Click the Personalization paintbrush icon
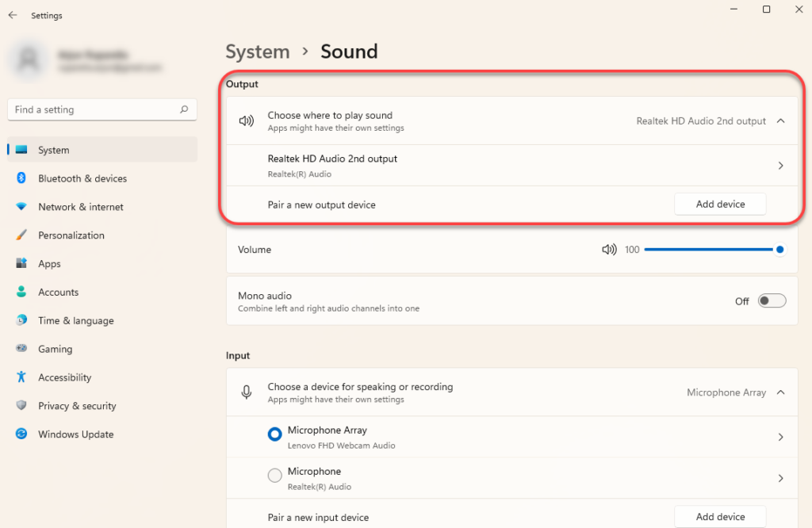The image size is (812, 528). 21,235
